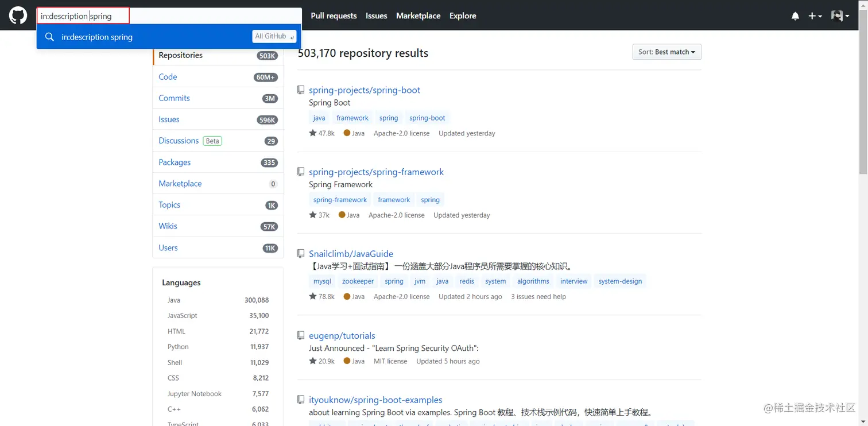Go to Pull requests

click(x=334, y=16)
